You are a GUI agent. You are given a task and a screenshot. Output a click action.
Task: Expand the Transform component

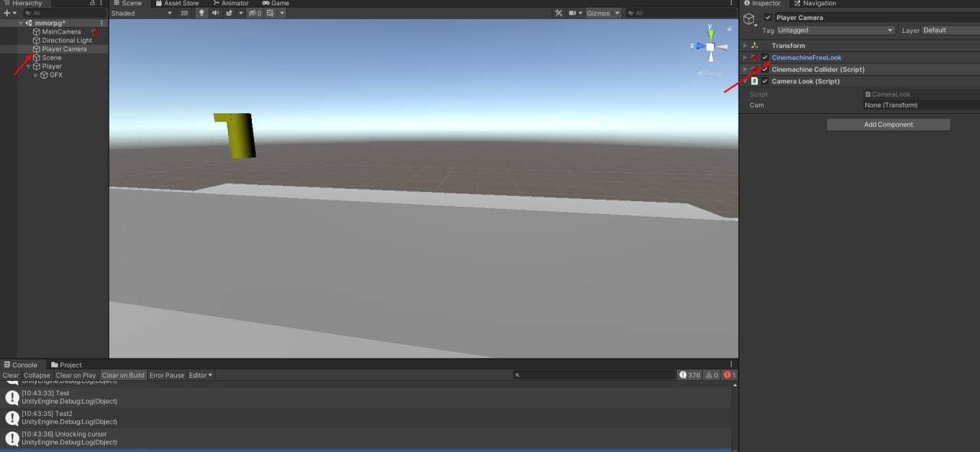coord(745,45)
